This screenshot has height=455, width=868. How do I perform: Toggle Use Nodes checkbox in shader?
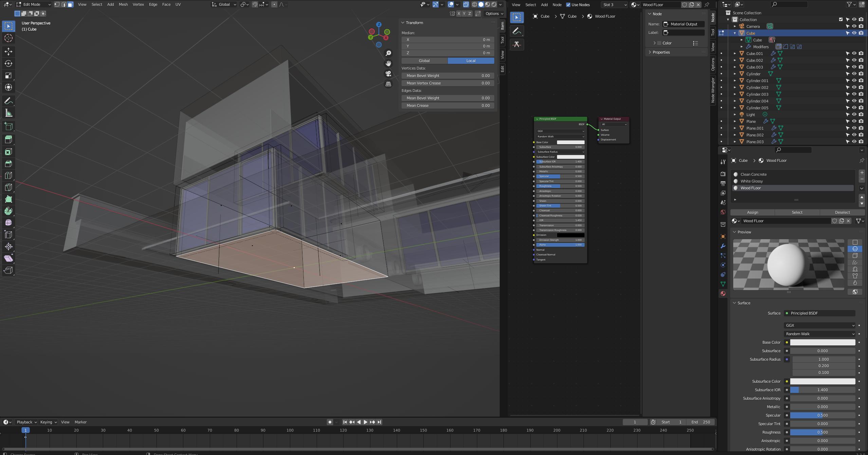[x=568, y=5]
